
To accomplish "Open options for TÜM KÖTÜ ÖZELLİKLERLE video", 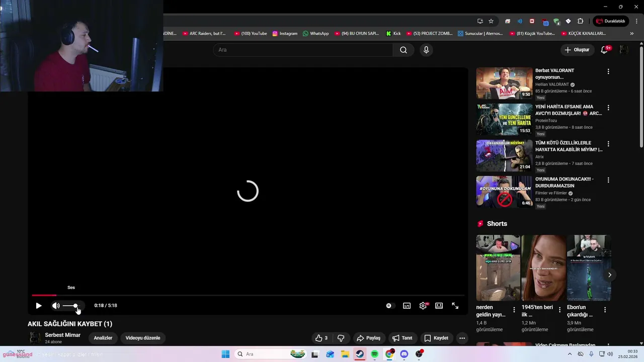I will (608, 144).
